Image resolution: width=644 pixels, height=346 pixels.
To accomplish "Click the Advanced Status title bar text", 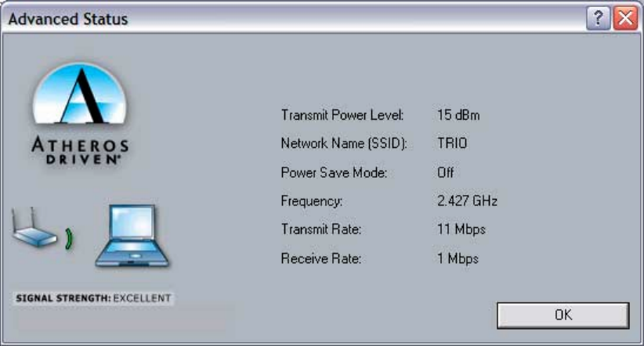I will [x=68, y=19].
